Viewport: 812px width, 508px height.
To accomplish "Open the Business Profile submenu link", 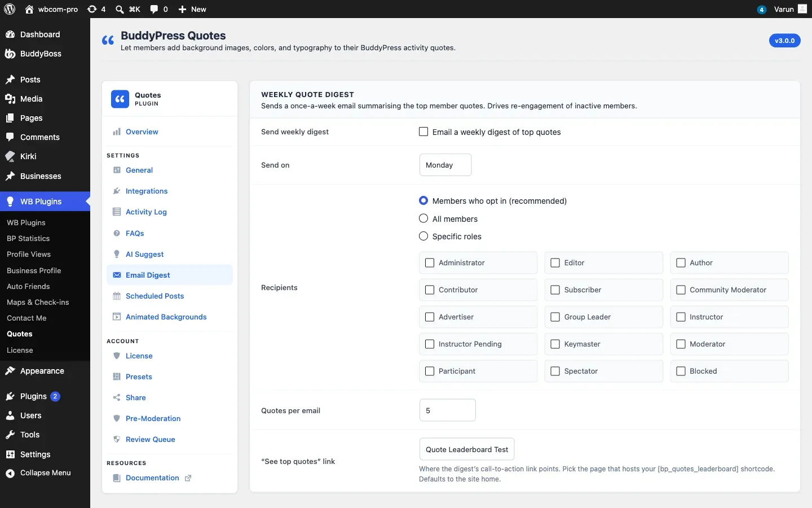I will [34, 271].
